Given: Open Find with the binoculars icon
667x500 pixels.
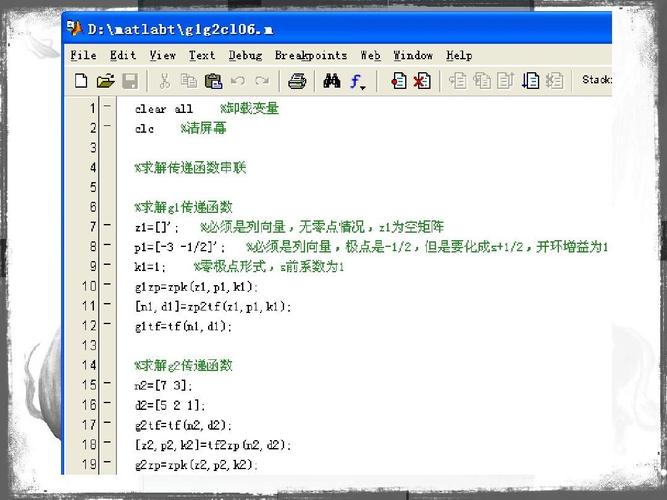Looking at the screenshot, I should [x=332, y=80].
